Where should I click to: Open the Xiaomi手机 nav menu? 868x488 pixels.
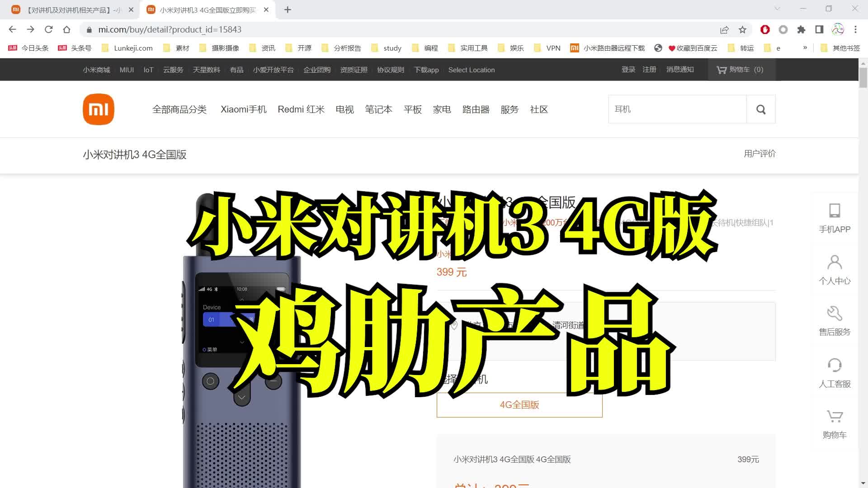tap(244, 109)
